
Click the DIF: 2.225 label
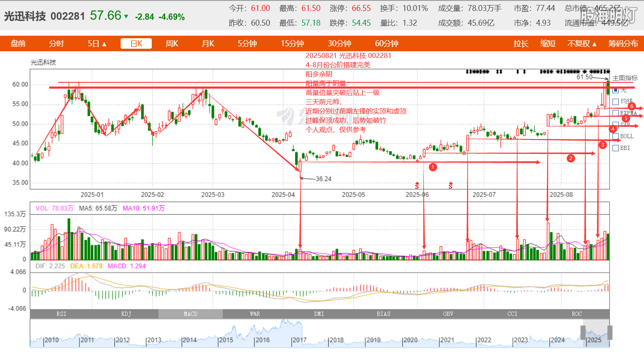click(50, 266)
